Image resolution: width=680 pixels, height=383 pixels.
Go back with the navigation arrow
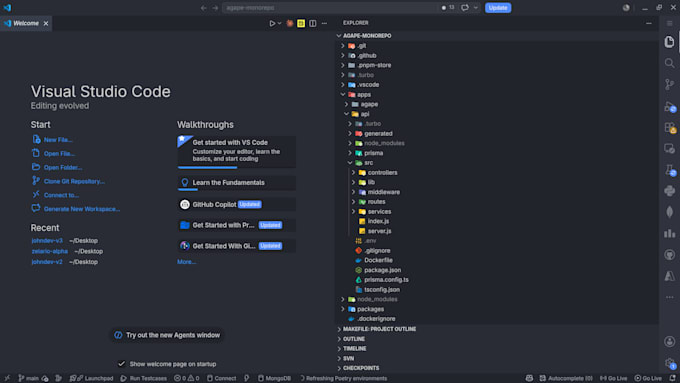(x=203, y=8)
